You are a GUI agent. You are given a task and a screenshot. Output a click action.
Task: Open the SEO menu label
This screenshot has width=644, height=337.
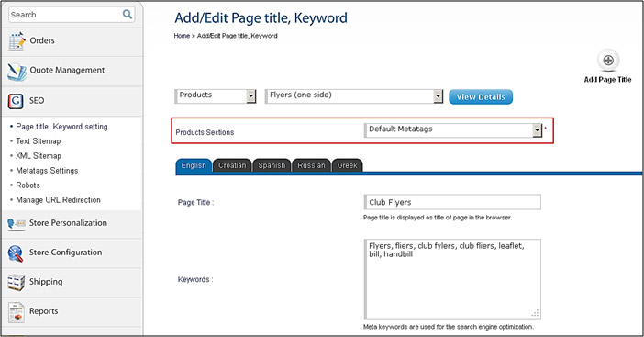(37, 101)
